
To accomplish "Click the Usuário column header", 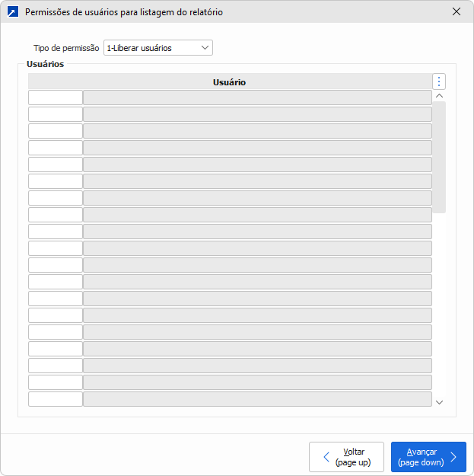I will coord(229,82).
